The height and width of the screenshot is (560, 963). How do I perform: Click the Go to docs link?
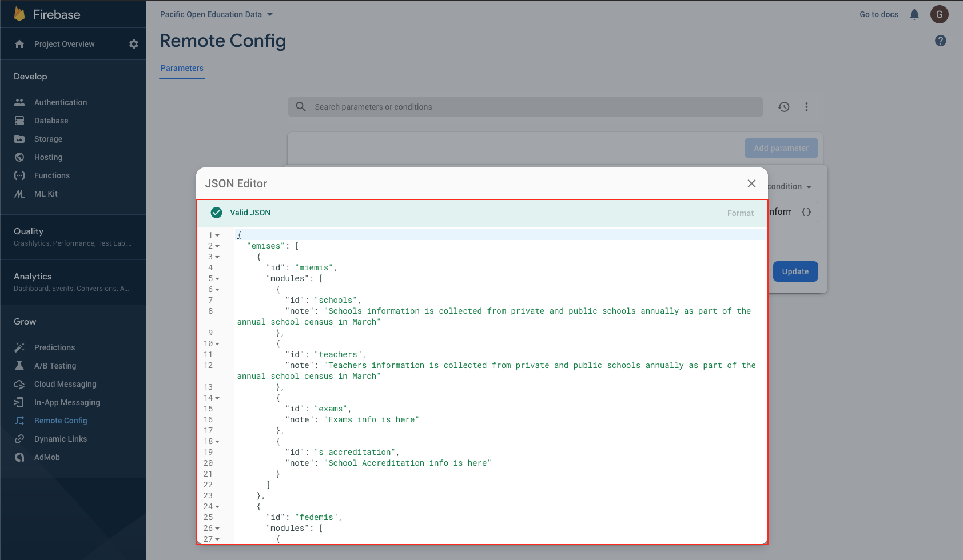click(878, 14)
